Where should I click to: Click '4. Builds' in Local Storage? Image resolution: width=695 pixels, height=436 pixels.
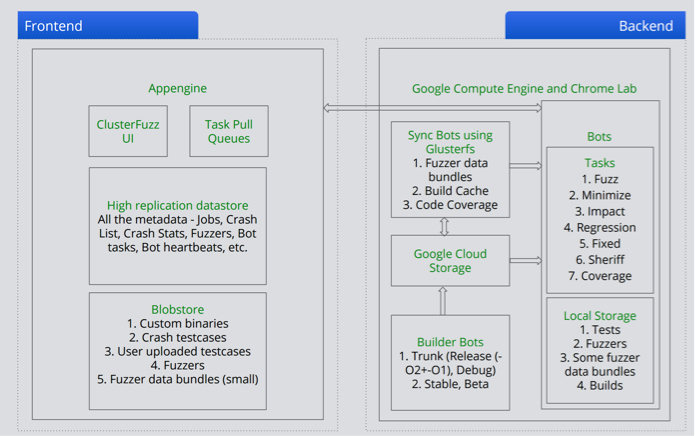pyautogui.click(x=600, y=385)
